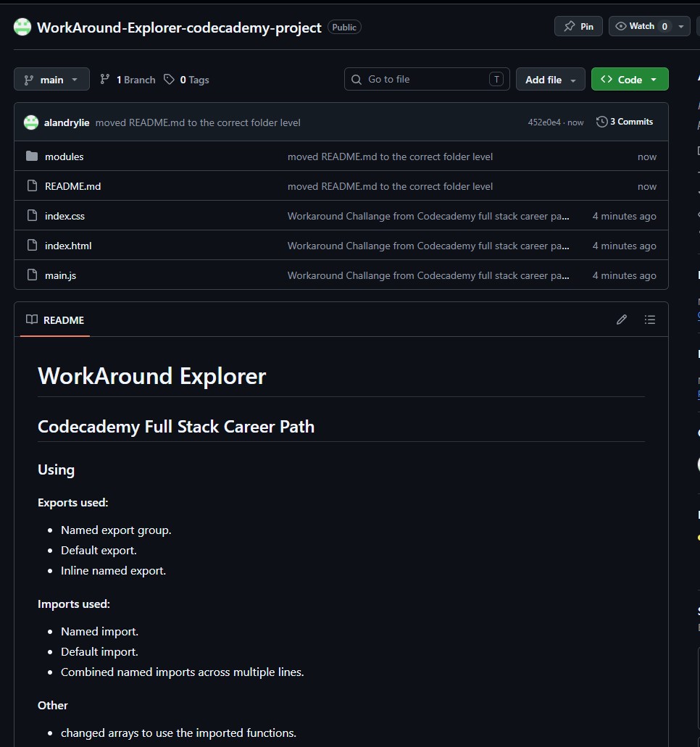Viewport: 700px width, 747px height.
Task: Open the main branch selector dropdown
Action: 51,80
